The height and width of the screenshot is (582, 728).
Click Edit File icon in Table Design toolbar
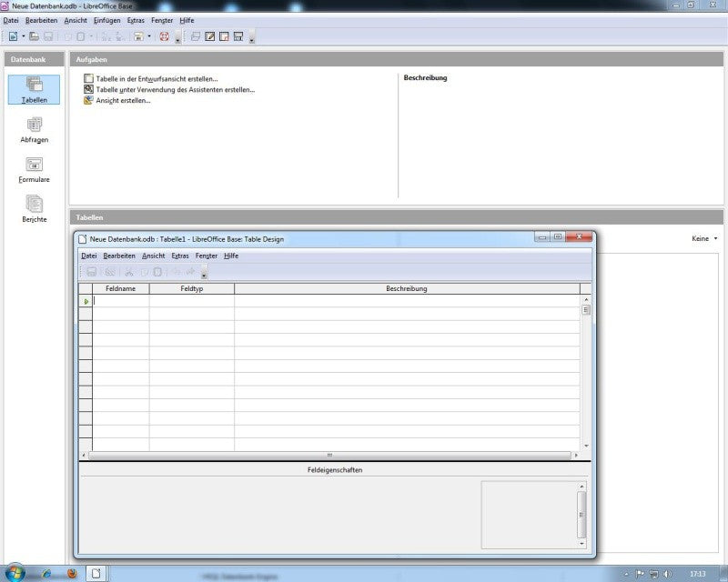(x=109, y=272)
